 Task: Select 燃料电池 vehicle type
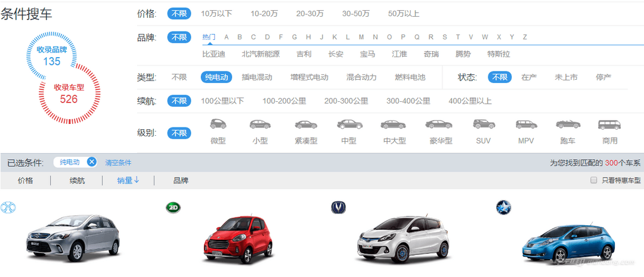[410, 77]
